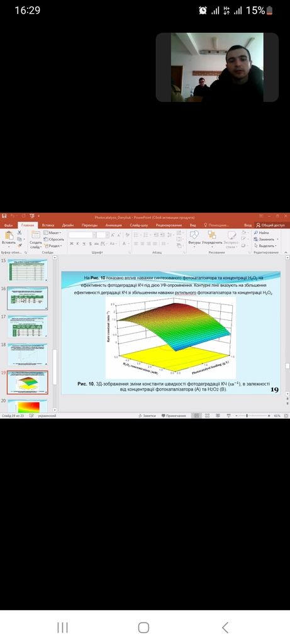The image size is (290, 644).
Task: Select slide 17 thumbnail in slide panel
Action: [27, 326]
